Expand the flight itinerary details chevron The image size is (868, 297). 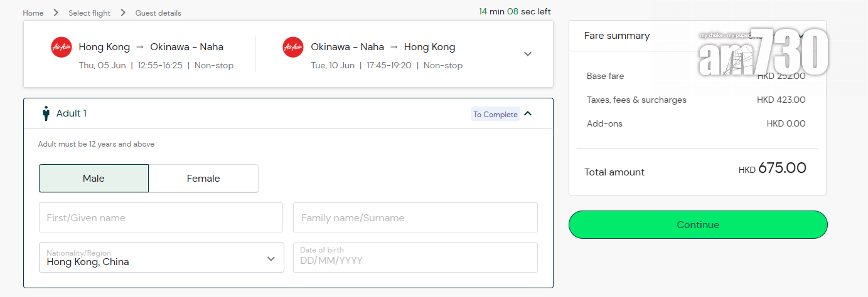(x=528, y=54)
